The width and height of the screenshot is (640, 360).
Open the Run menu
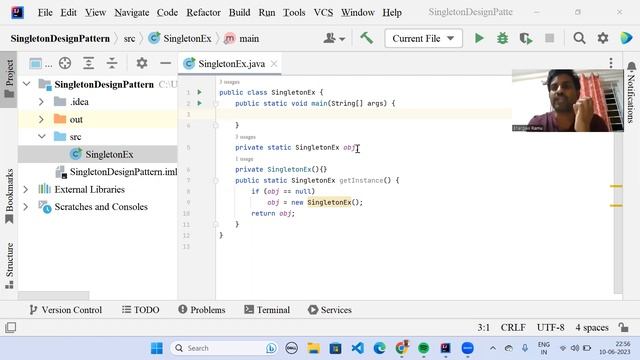pyautogui.click(x=267, y=13)
